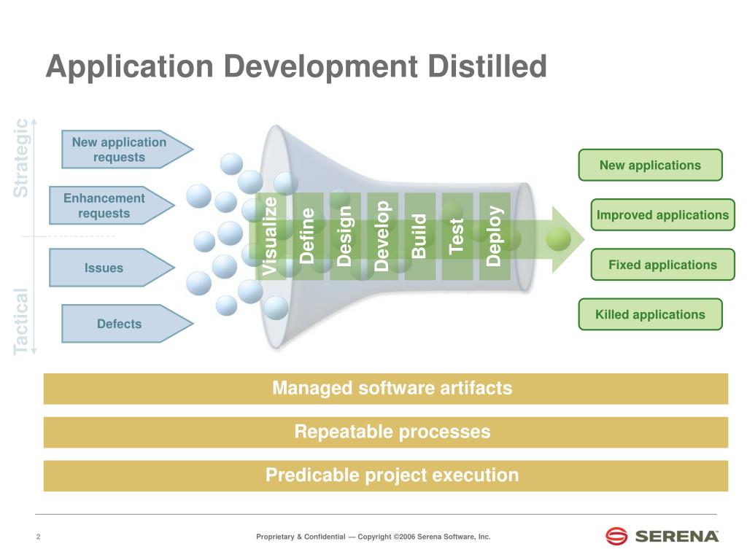Click the vertical 'Strategic' axis label
Image resolution: width=747 pixels, height=560 pixels.
pyautogui.click(x=21, y=157)
